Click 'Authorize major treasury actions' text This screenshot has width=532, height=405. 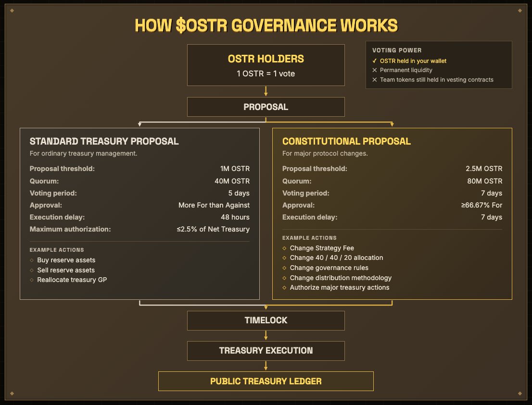(x=340, y=288)
